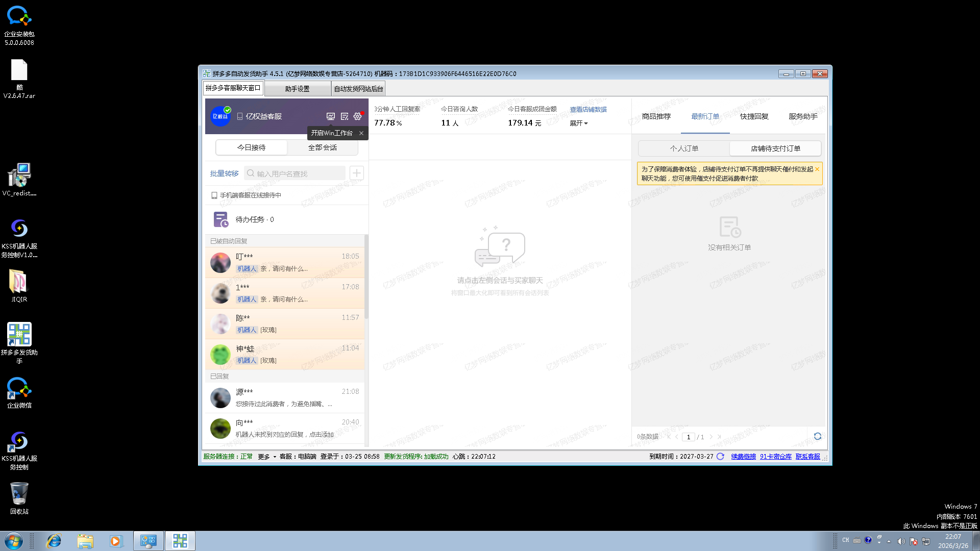Screen dimensions: 980x551
Task: Switch to 拼多多客服聊天窗口 tab
Action: pos(233,88)
